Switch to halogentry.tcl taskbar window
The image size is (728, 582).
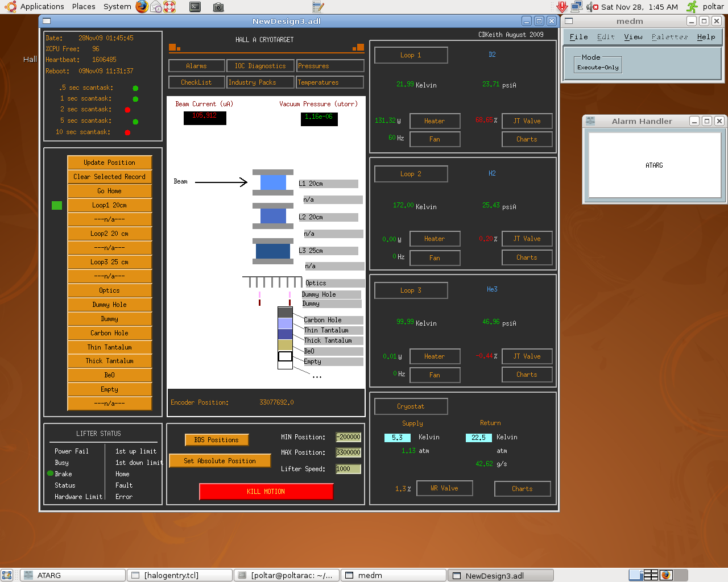[180, 575]
